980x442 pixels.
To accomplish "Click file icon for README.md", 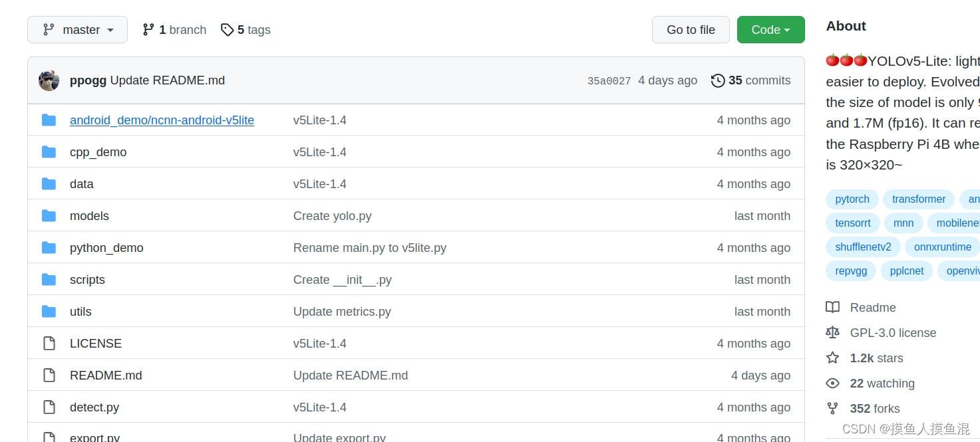I will pos(49,376).
